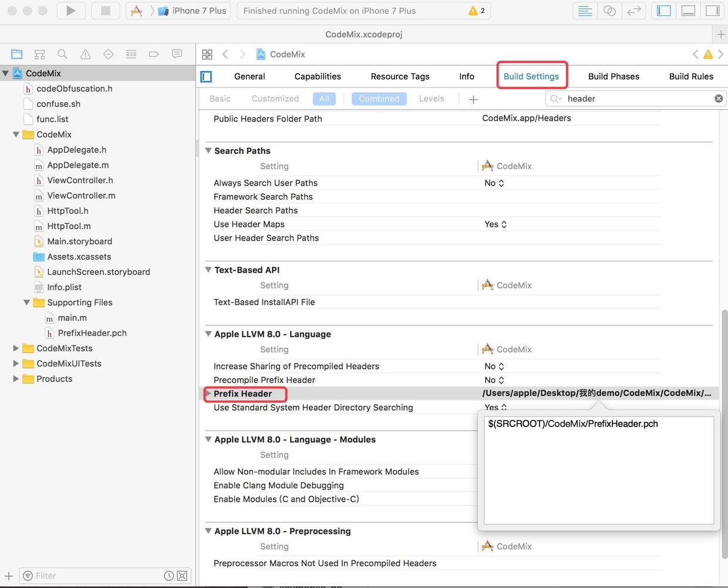Collapse the Search Paths section
This screenshot has width=728, height=588.
(208, 151)
